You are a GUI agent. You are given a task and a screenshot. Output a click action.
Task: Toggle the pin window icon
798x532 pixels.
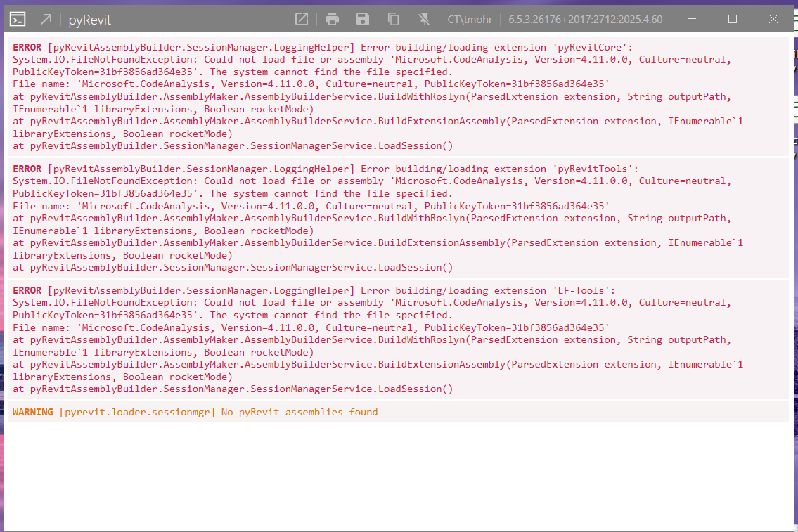[423, 20]
